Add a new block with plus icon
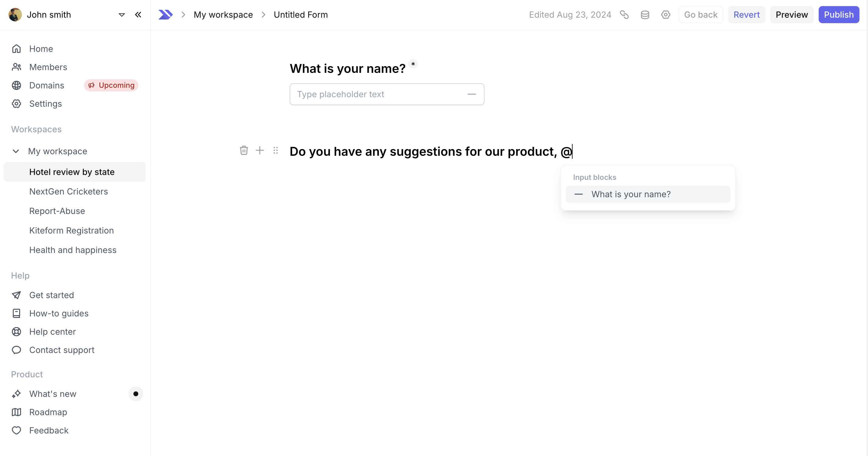This screenshot has height=456, width=868. [259, 151]
